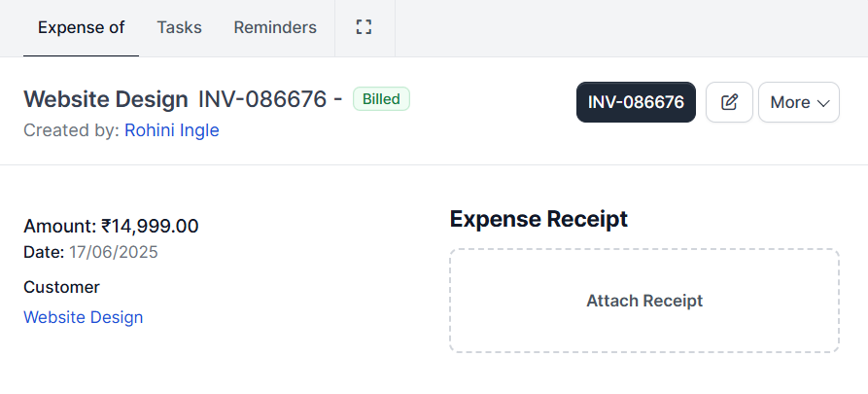Click the date value 17/06/2025

113,252
